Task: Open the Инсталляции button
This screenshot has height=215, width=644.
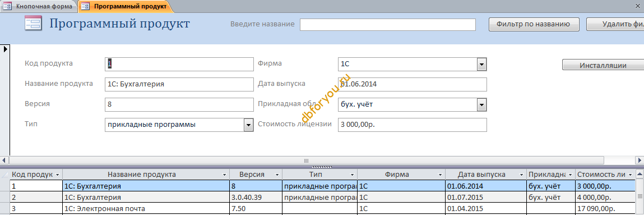Action: pyautogui.click(x=603, y=65)
